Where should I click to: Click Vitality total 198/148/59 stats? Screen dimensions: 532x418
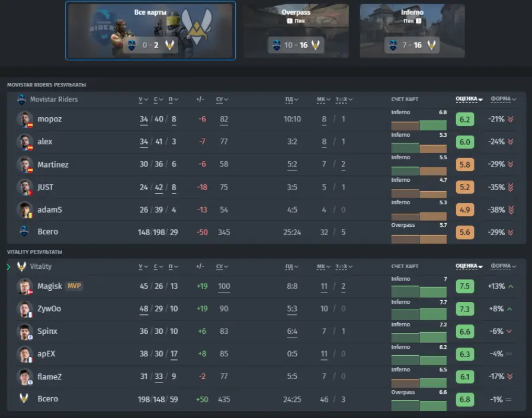tap(158, 400)
